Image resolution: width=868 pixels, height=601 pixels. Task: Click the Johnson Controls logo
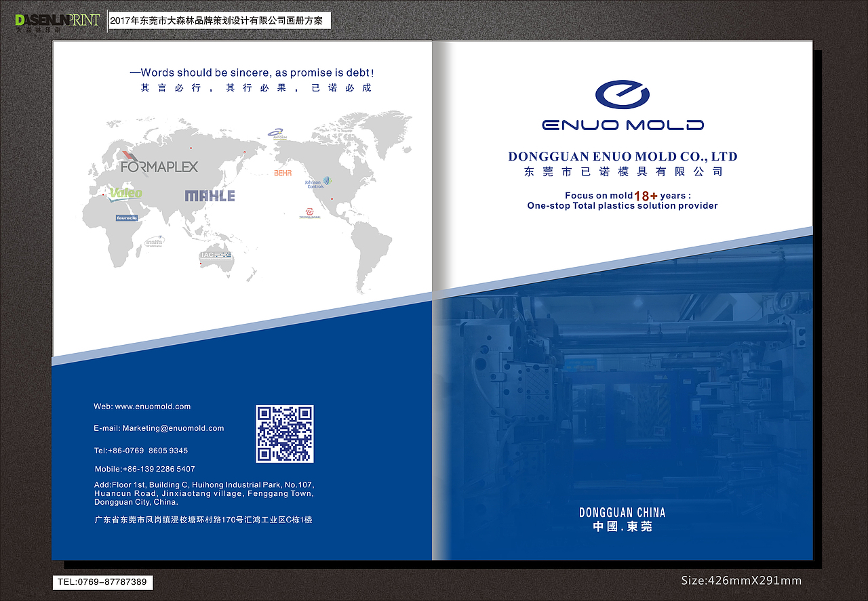tap(317, 182)
